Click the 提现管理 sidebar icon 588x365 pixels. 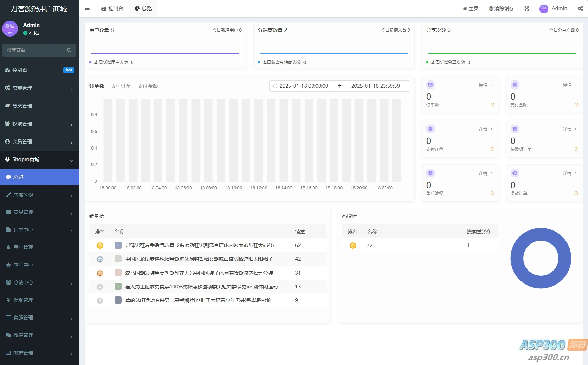tap(8, 300)
